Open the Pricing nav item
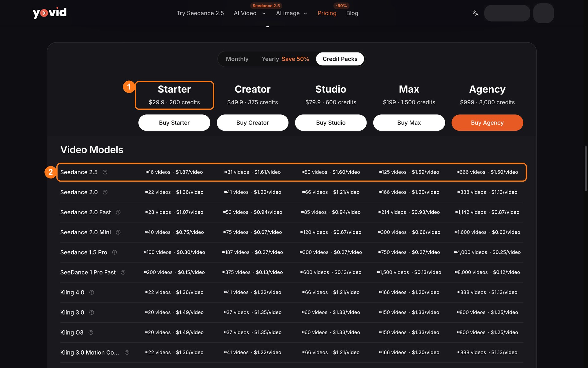 click(x=327, y=13)
